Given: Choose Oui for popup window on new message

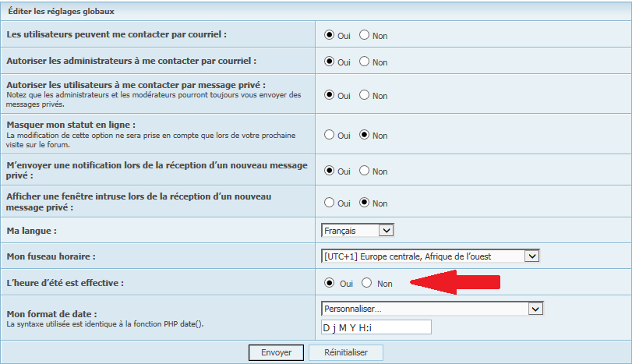Looking at the screenshot, I should [x=329, y=203].
